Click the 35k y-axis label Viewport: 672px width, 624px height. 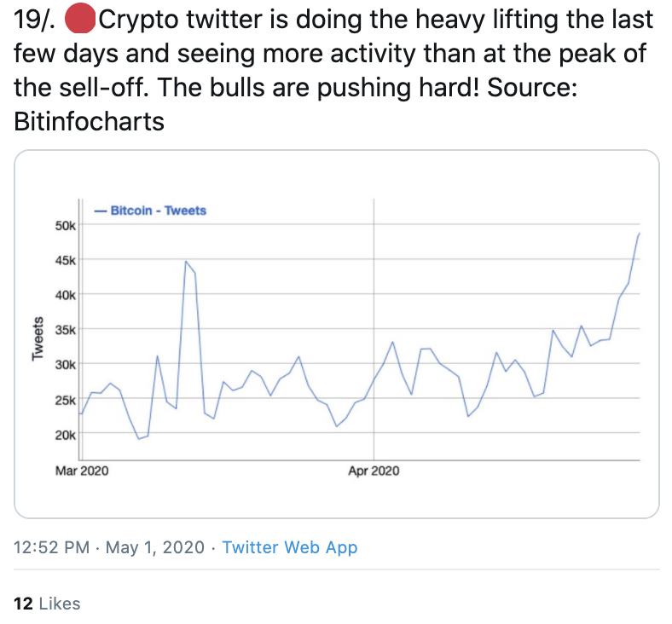67,330
